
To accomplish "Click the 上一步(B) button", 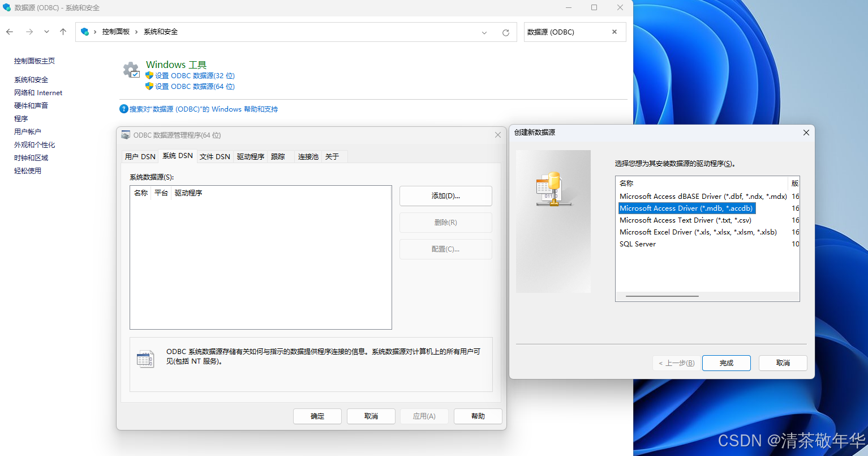I will tap(677, 363).
